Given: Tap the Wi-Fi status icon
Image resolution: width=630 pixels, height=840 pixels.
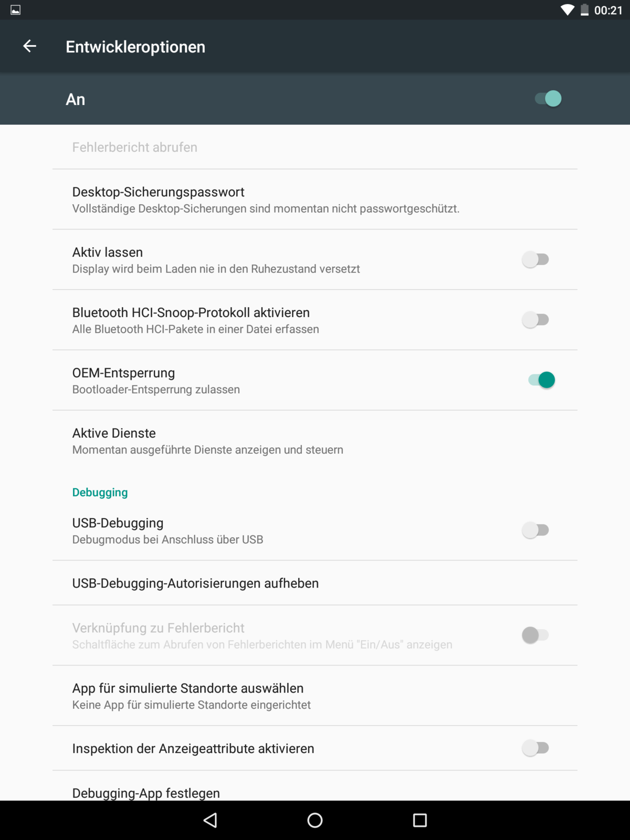Looking at the screenshot, I should [568, 10].
